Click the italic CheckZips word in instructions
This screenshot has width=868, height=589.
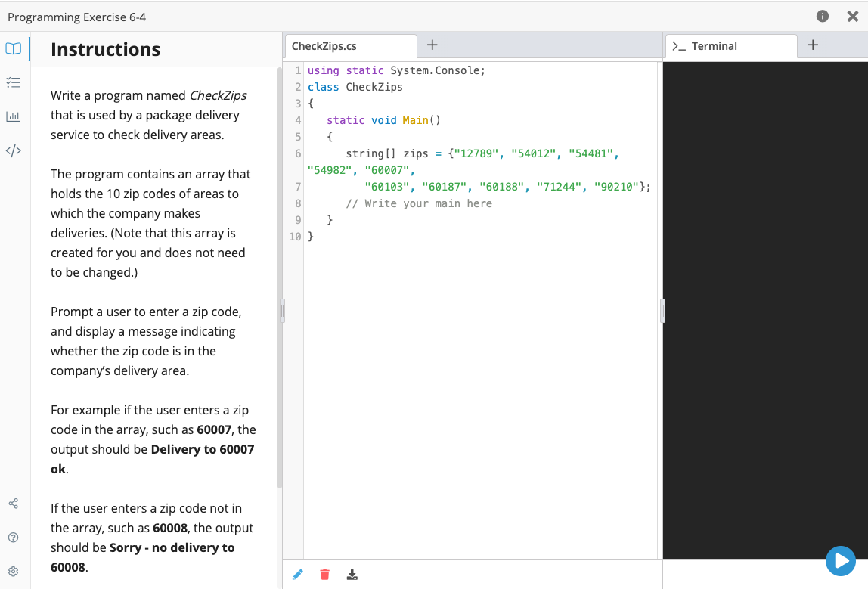tap(218, 96)
